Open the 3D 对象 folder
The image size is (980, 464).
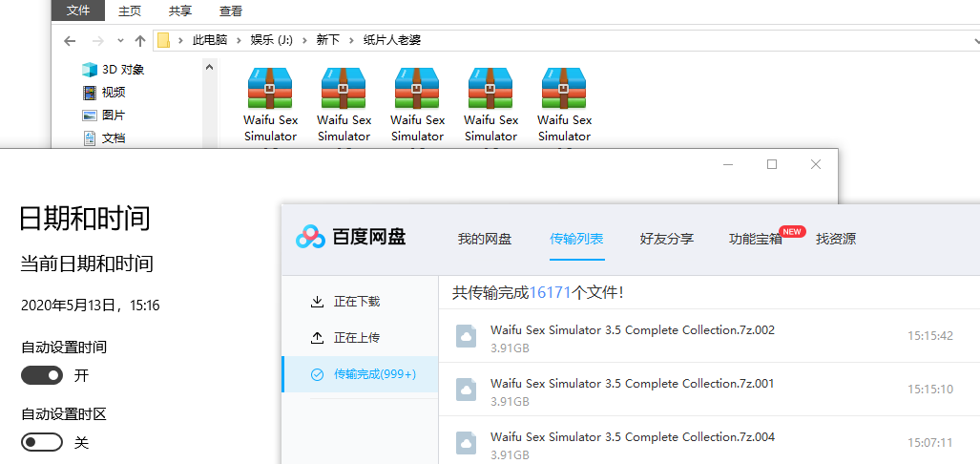[114, 70]
